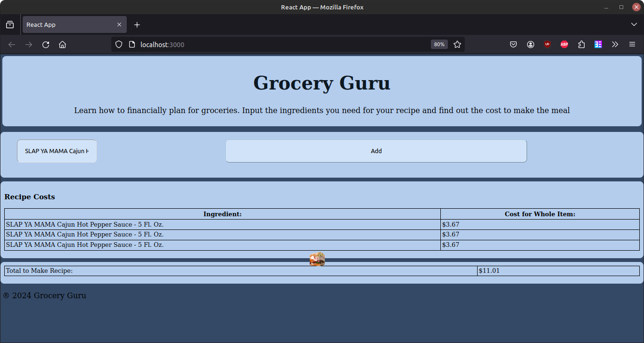This screenshot has height=343, width=644.
Task: Click the Grocery Guru heading
Action: 322,83
